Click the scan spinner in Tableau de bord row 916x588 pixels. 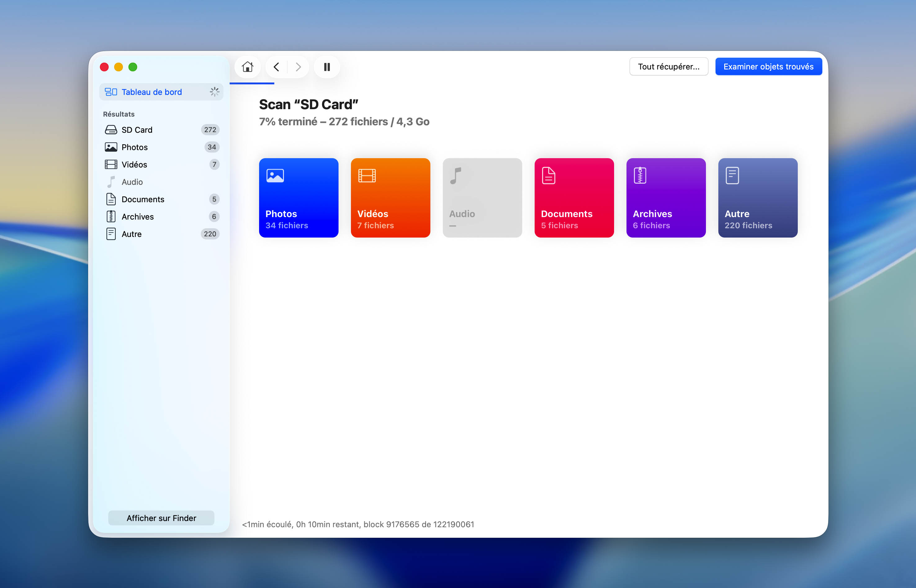click(x=215, y=91)
